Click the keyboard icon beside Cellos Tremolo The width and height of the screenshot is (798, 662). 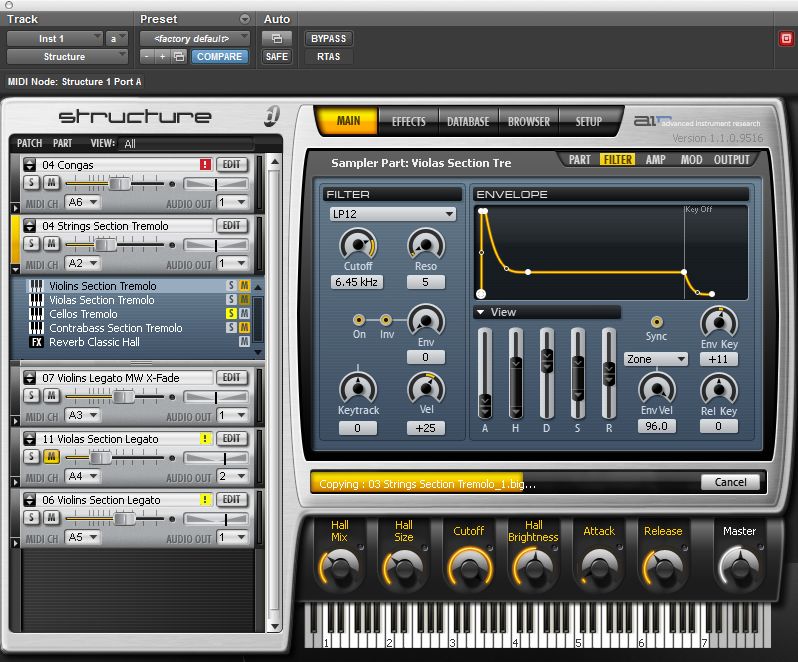pos(36,314)
